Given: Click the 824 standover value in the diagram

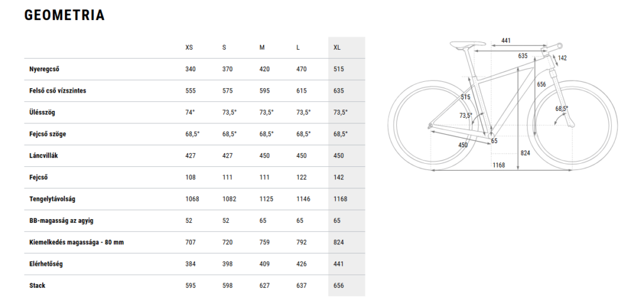Looking at the screenshot, I should pos(525,152).
